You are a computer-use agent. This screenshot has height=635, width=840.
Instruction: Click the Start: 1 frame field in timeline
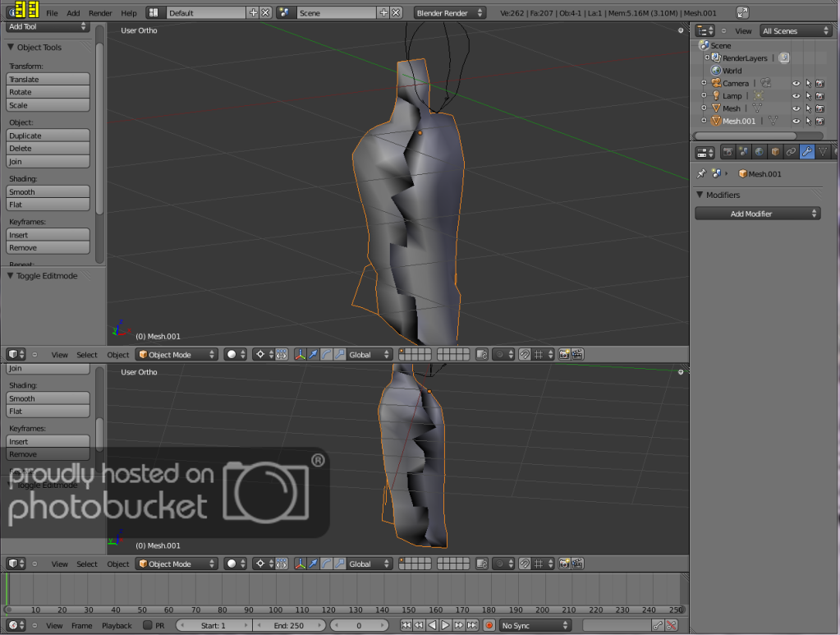click(x=213, y=625)
